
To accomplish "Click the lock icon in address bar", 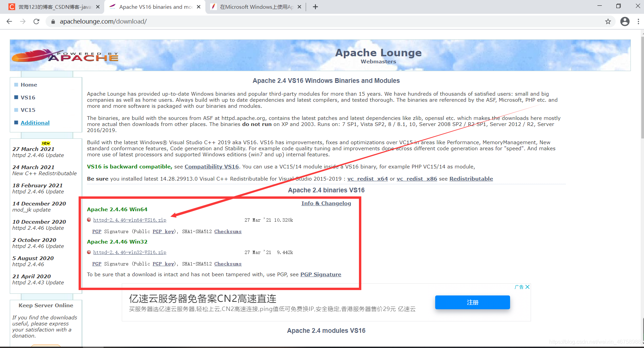I will coord(53,22).
